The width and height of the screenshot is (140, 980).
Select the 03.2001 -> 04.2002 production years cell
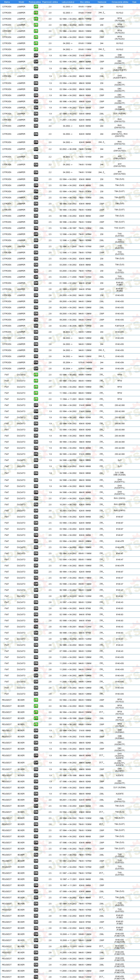point(67,688)
